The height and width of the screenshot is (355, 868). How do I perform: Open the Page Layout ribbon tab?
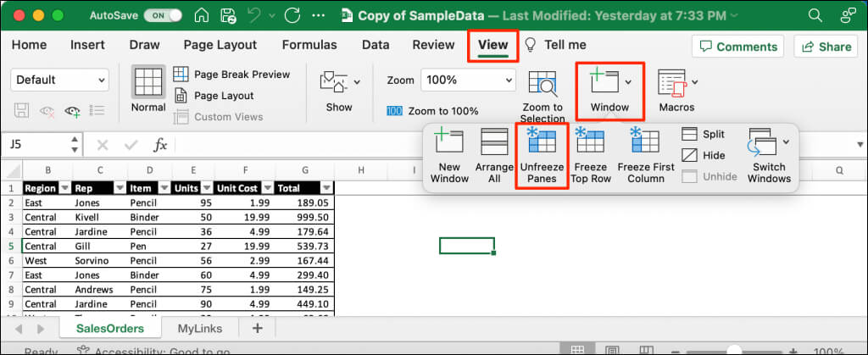220,45
